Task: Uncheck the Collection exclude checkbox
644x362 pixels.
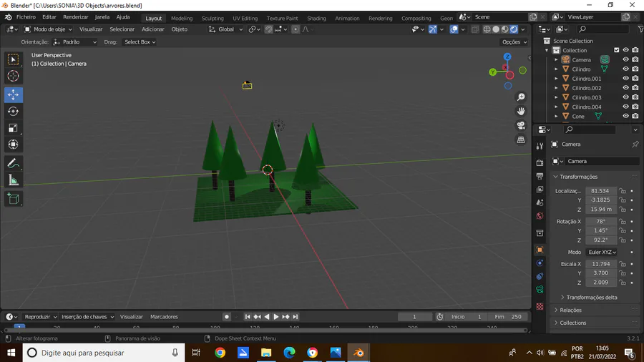Action: 617,50
